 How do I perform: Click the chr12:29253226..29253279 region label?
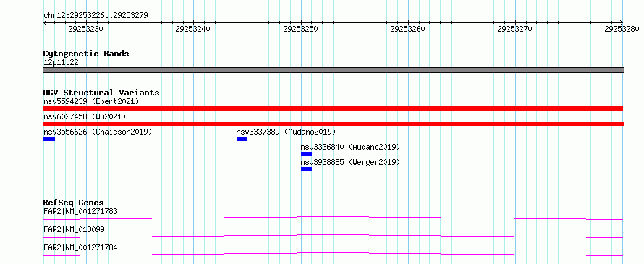point(96,16)
